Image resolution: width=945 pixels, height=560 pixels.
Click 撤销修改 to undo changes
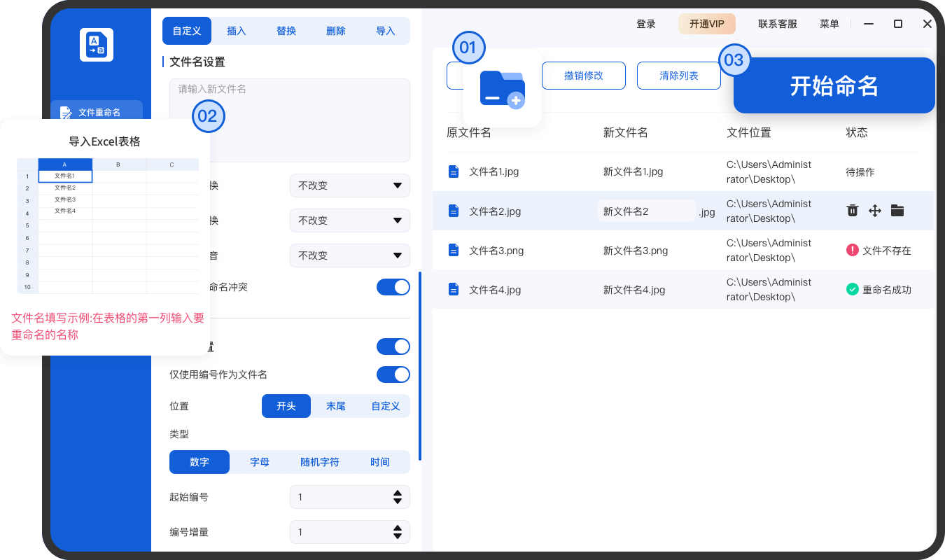coord(584,76)
